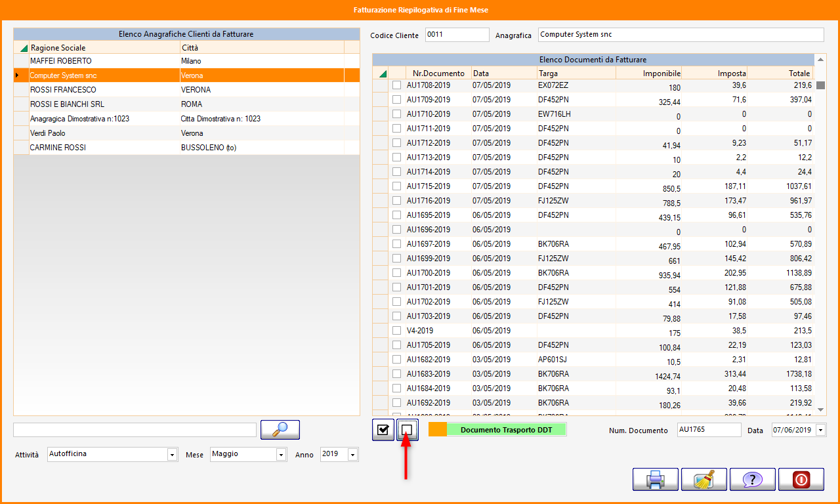Open the Attività dropdown showing Autofficina
The image size is (840, 504).
click(x=173, y=454)
